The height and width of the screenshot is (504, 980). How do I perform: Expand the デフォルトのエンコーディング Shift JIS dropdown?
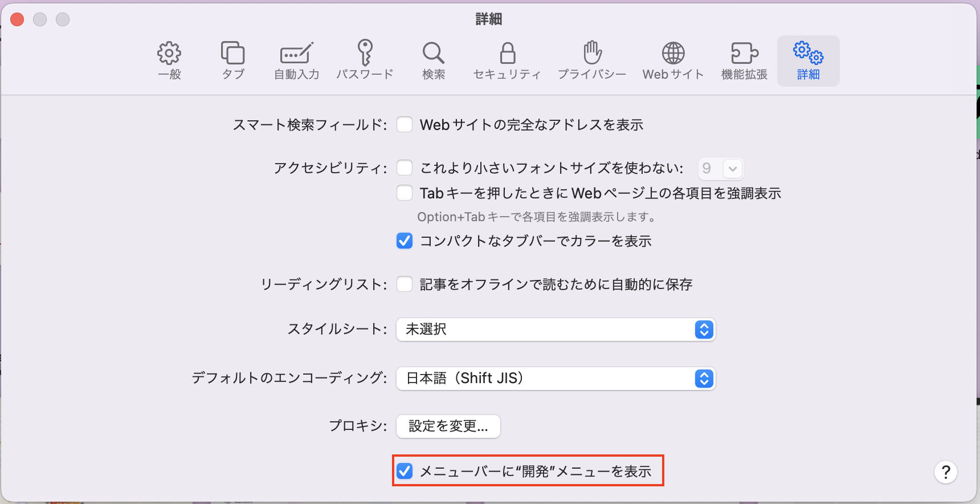pyautogui.click(x=556, y=379)
